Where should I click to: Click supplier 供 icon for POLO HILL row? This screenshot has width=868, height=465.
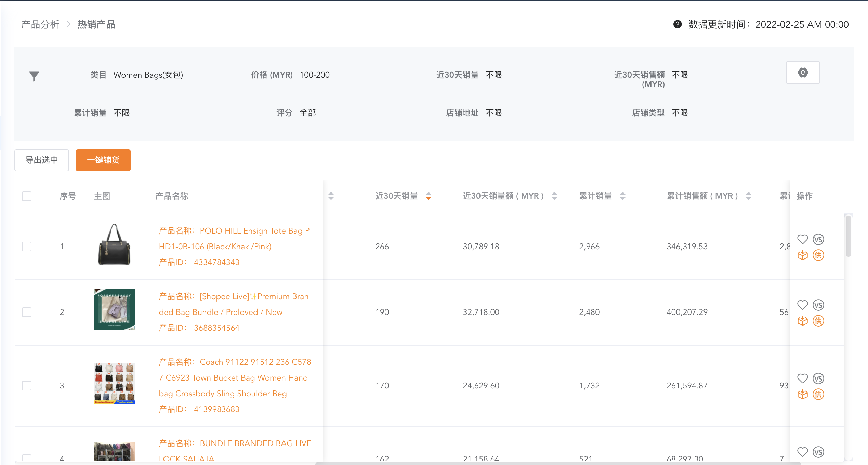pyautogui.click(x=818, y=255)
